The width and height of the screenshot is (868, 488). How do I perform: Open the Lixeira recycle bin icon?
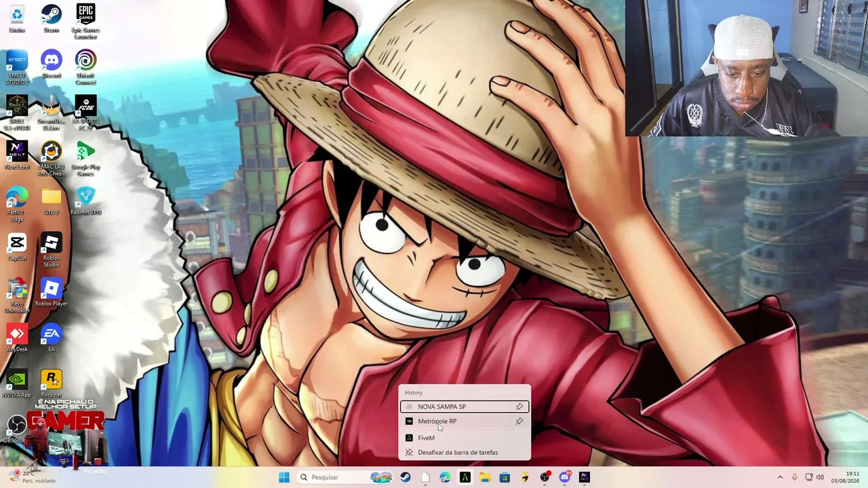coord(17,18)
